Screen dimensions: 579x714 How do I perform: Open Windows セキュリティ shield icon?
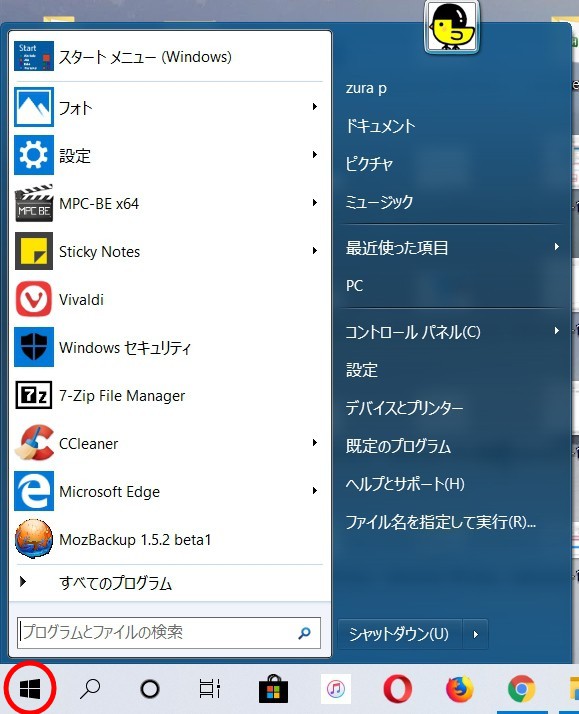point(34,347)
